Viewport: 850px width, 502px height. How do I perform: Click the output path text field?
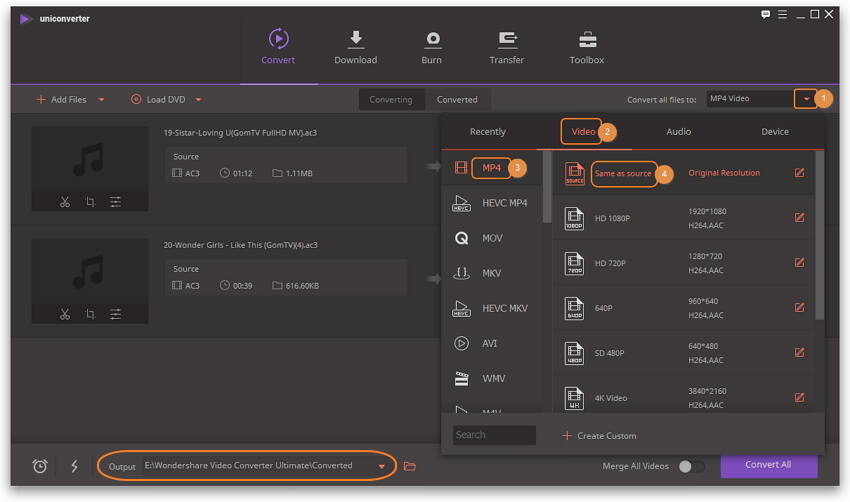(257, 466)
